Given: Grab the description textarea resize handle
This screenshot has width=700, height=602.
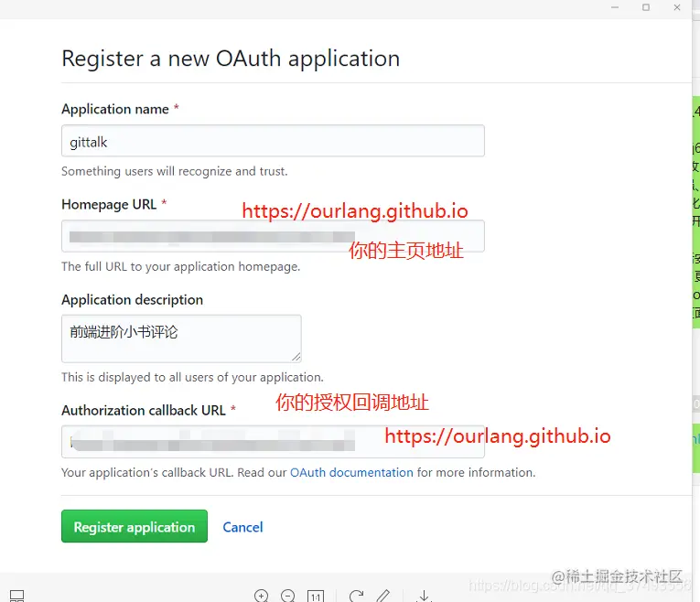Looking at the screenshot, I should pyautogui.click(x=296, y=357).
